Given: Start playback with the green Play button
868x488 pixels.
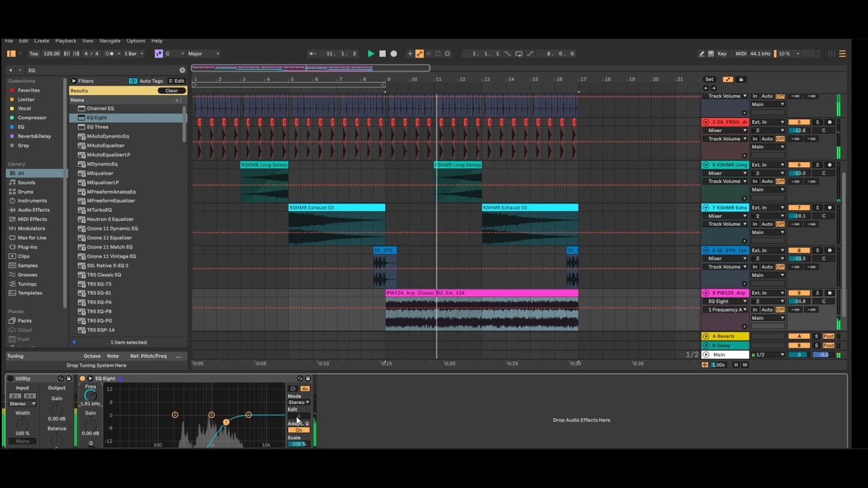Looking at the screenshot, I should coord(370,54).
